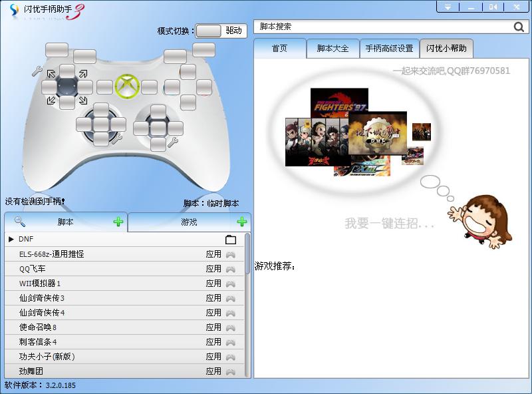Switch to the 脚本 list tab
This screenshot has height=394, width=532.
[x=66, y=222]
